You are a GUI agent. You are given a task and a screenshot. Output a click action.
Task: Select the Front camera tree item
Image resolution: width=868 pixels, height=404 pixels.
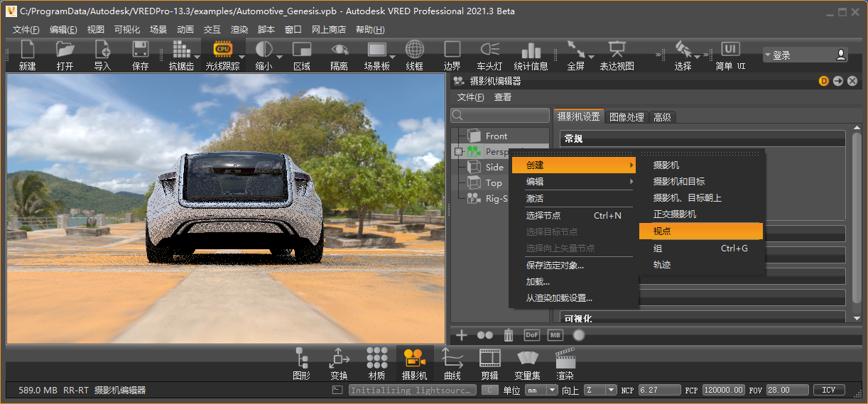(x=497, y=136)
